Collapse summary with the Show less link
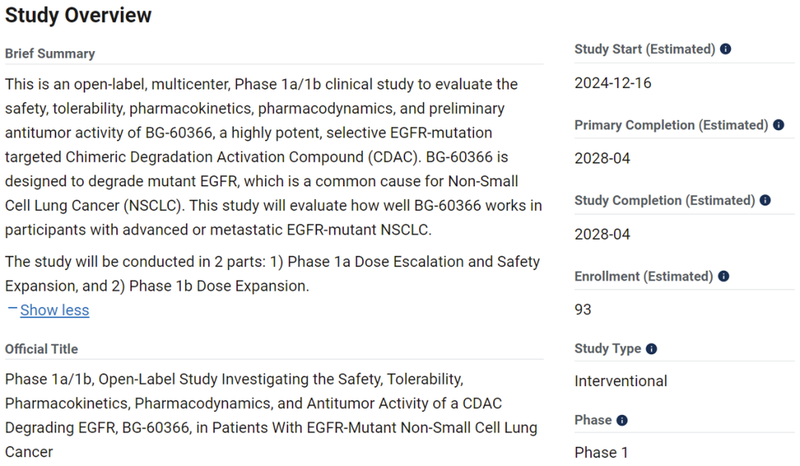Image resolution: width=800 pixels, height=466 pixels. pos(54,310)
